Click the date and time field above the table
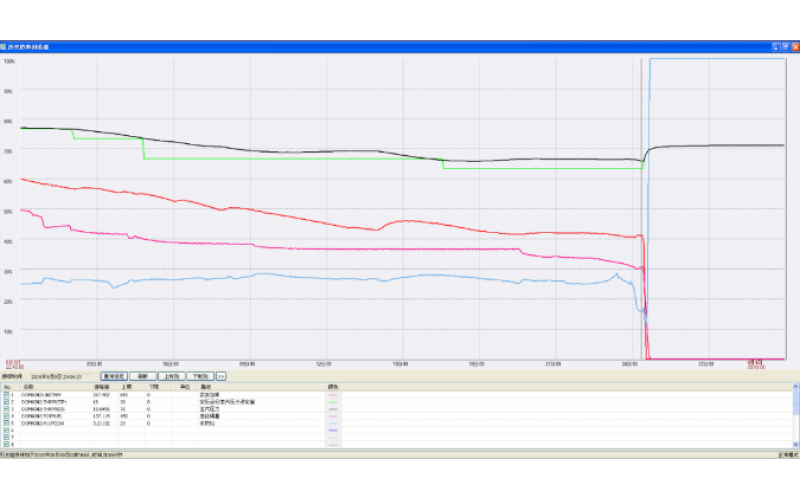 [x=64, y=376]
